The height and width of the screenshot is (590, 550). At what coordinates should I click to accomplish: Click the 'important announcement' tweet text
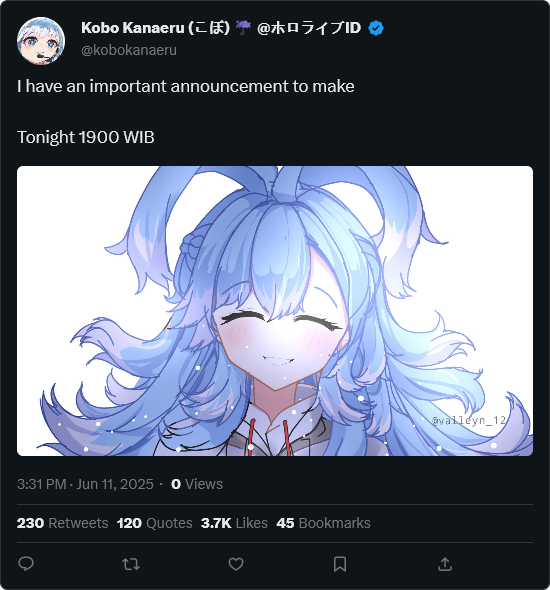click(x=186, y=86)
